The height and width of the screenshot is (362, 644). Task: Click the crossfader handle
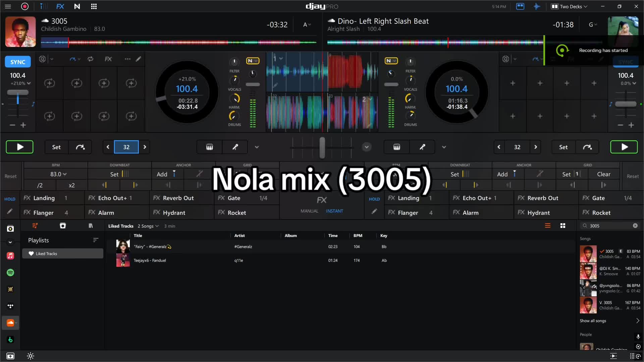coord(322,147)
